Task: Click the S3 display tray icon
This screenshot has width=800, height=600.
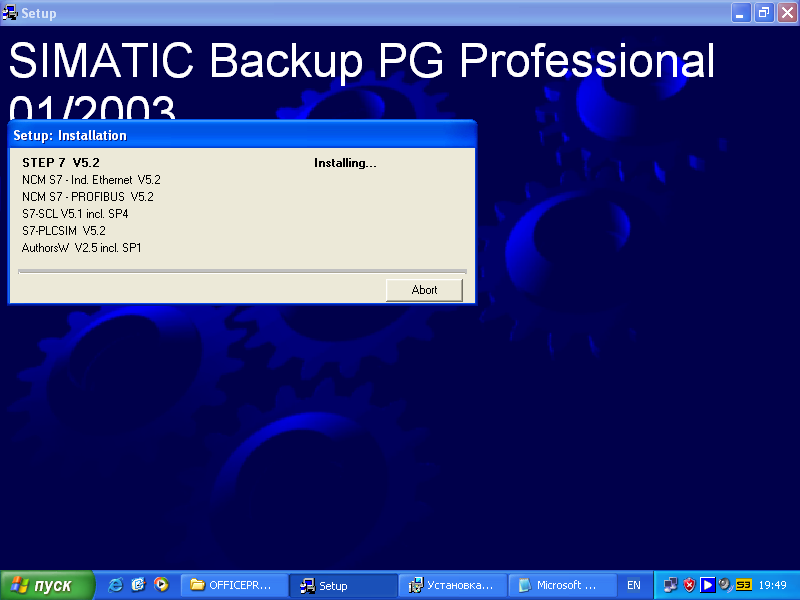Action: [744, 585]
